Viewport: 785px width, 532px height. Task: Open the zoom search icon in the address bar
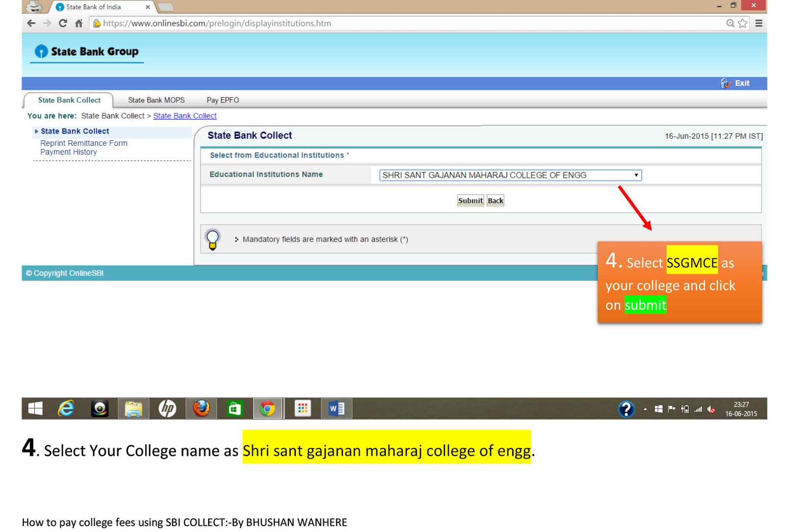731,23
